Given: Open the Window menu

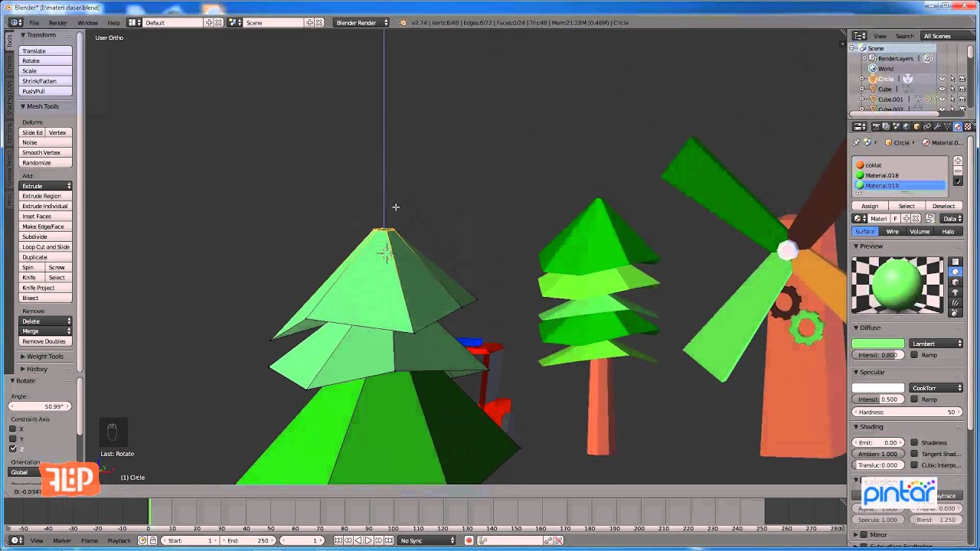Looking at the screenshot, I should coord(87,22).
